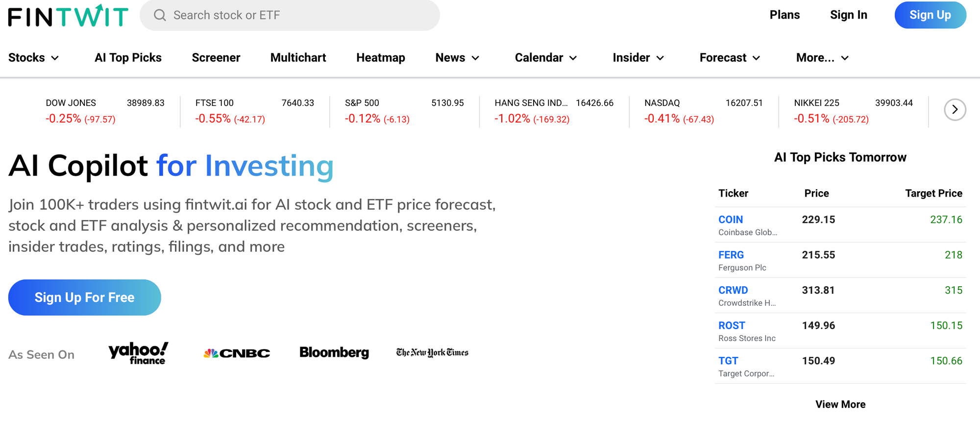Open the Heatmap page

pyautogui.click(x=381, y=58)
